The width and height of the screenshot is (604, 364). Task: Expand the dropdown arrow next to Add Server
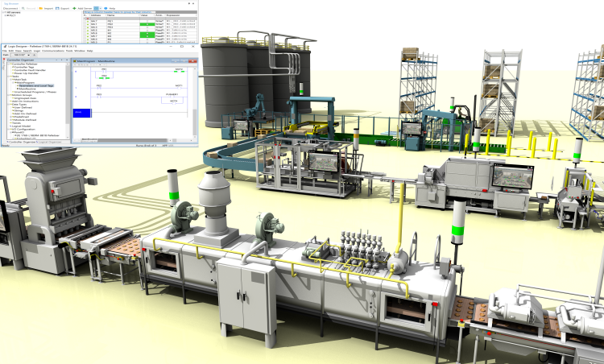[101, 9]
